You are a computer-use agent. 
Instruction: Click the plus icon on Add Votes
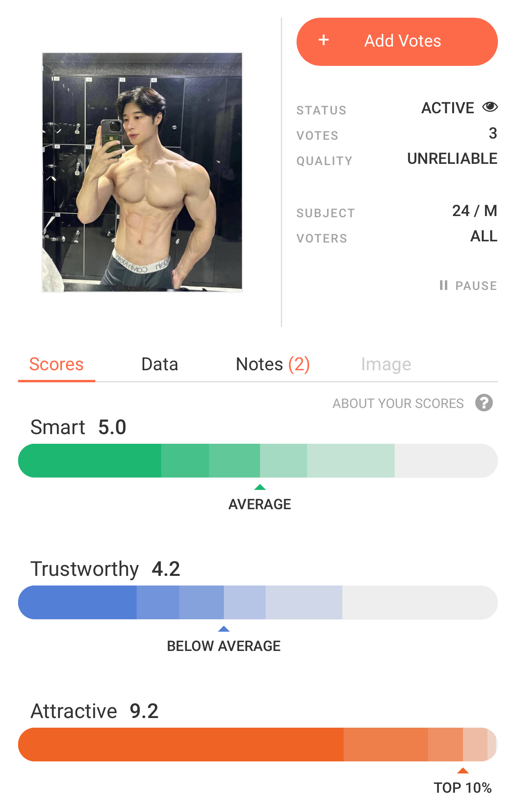324,40
